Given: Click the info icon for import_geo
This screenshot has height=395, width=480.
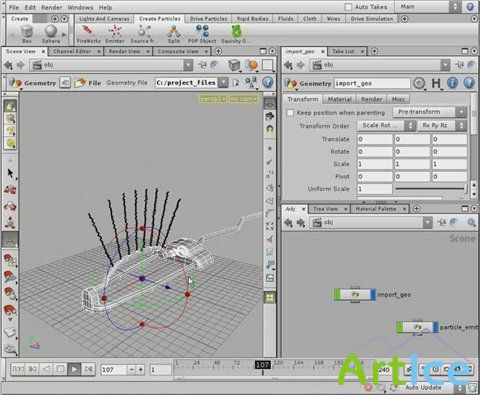Looking at the screenshot, I should 452,83.
